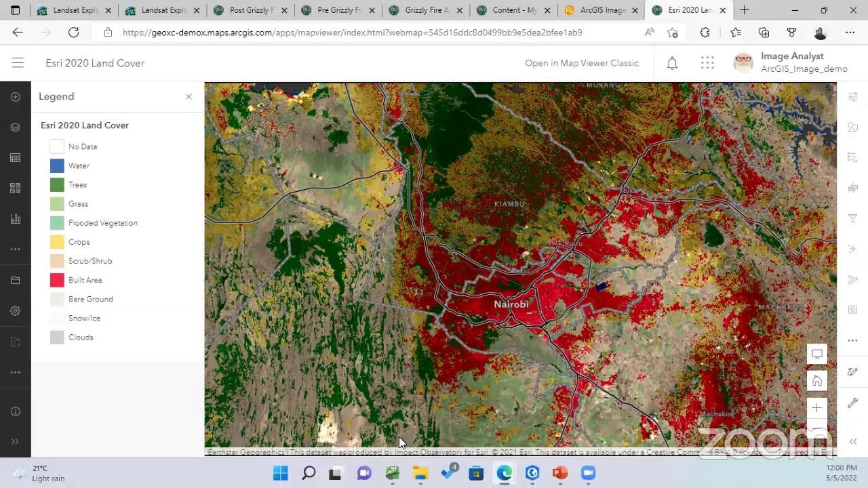
Task: Close the Esri 2020 Land Cover browser tab
Action: coord(723,10)
